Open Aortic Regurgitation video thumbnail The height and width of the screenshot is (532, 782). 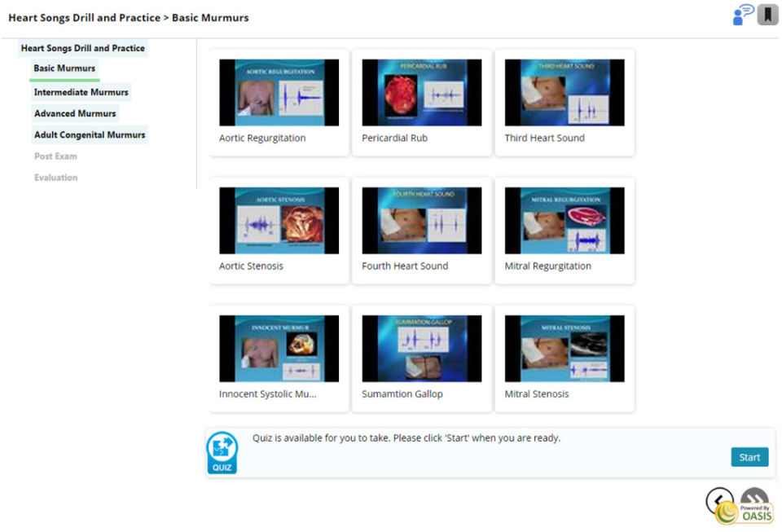coord(279,93)
